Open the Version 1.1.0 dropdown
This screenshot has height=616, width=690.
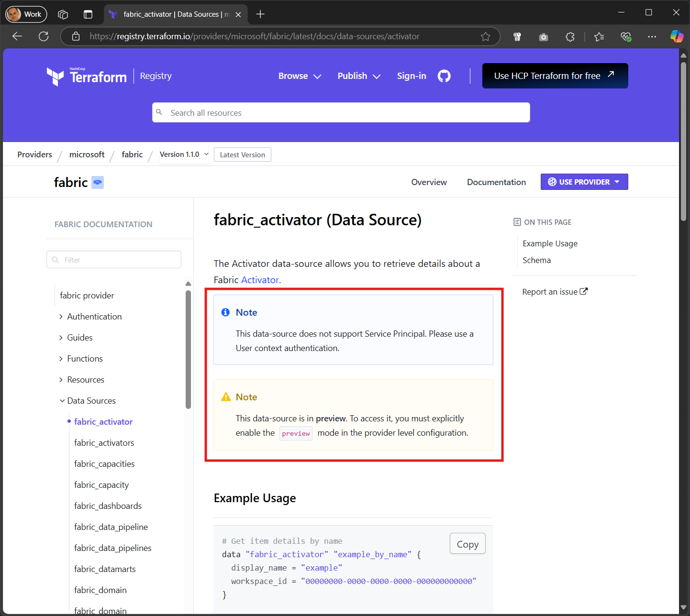click(184, 154)
